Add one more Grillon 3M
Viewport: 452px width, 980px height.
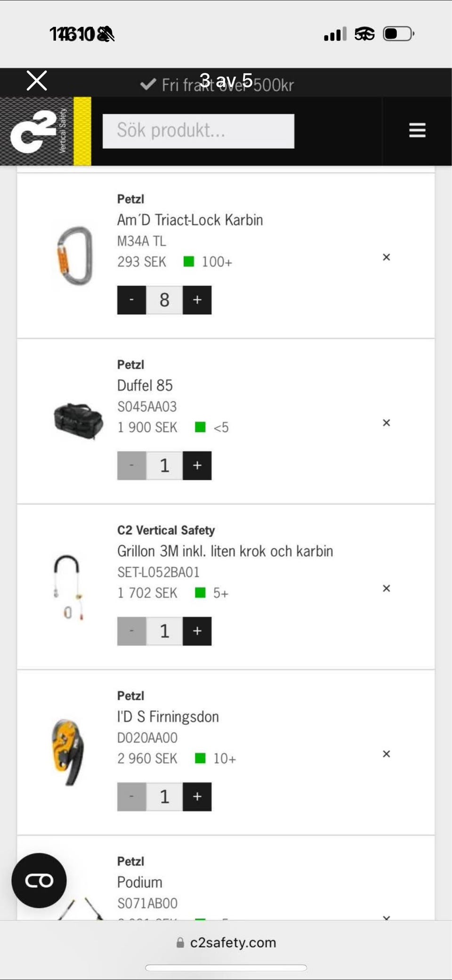pyautogui.click(x=197, y=631)
